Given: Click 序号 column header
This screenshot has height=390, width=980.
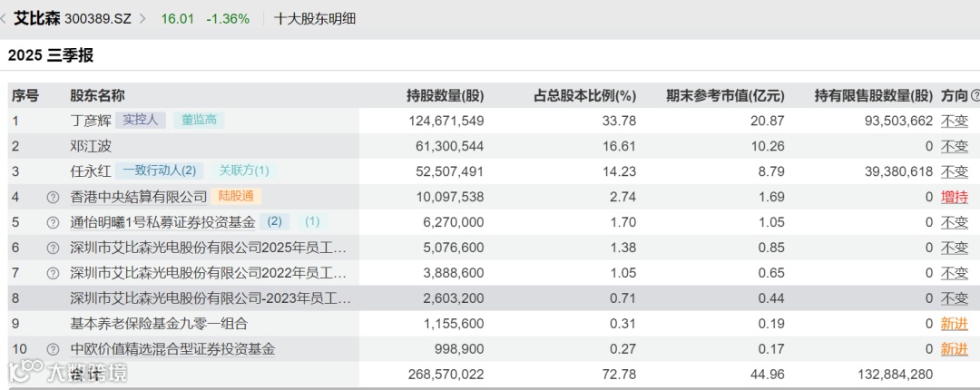Looking at the screenshot, I should [25, 95].
